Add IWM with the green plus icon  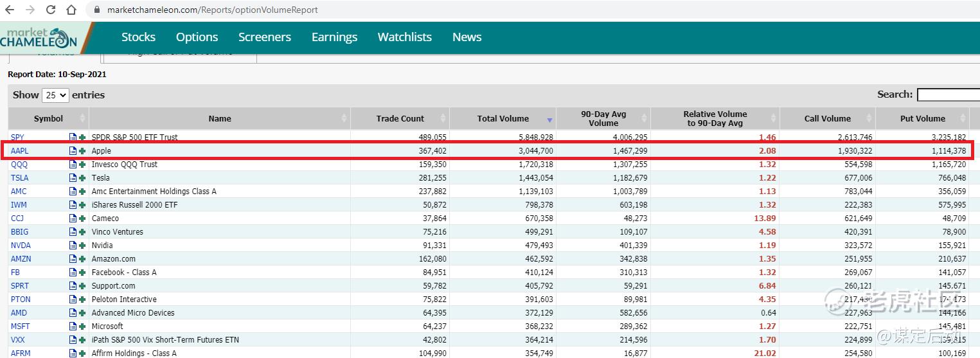pos(82,205)
